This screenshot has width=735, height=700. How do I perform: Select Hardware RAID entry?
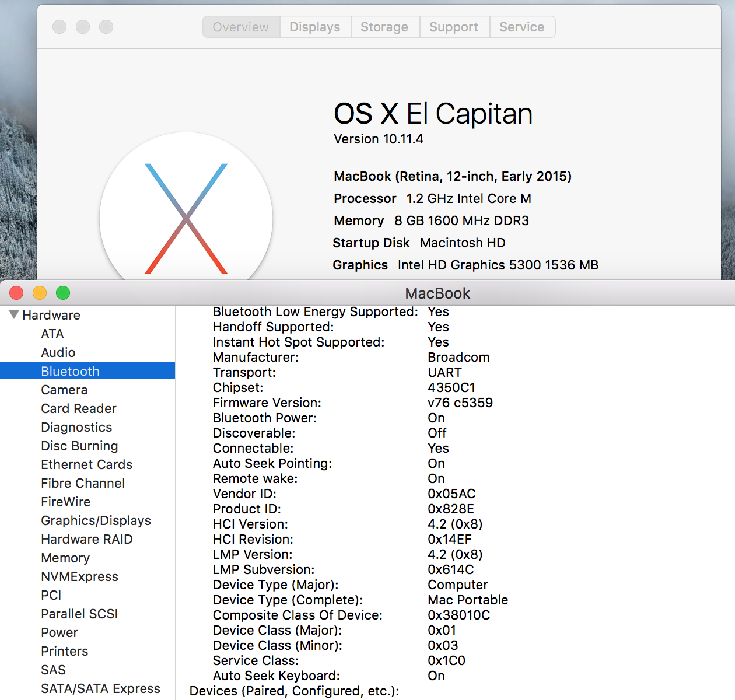(x=87, y=539)
